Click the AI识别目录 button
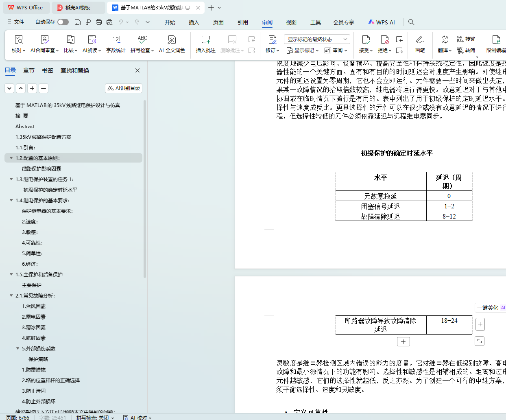506x420 pixels. [x=124, y=88]
